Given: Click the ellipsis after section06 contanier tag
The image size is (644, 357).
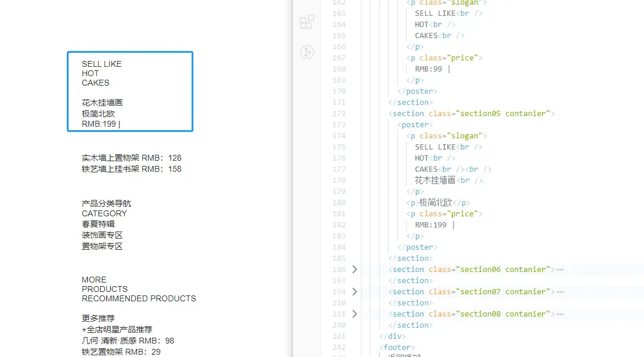Looking at the screenshot, I should click(x=560, y=270).
